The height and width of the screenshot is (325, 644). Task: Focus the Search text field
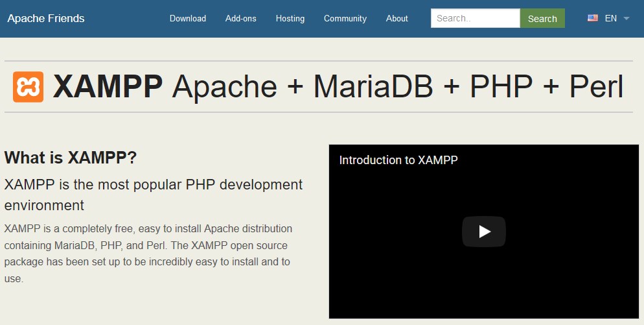[475, 18]
